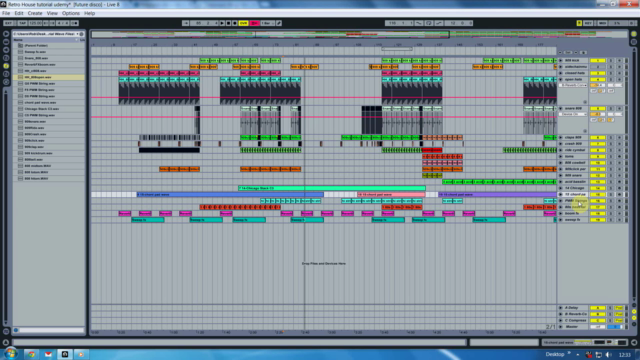Collapse the browser with the top arrow icon

[x=6, y=34]
